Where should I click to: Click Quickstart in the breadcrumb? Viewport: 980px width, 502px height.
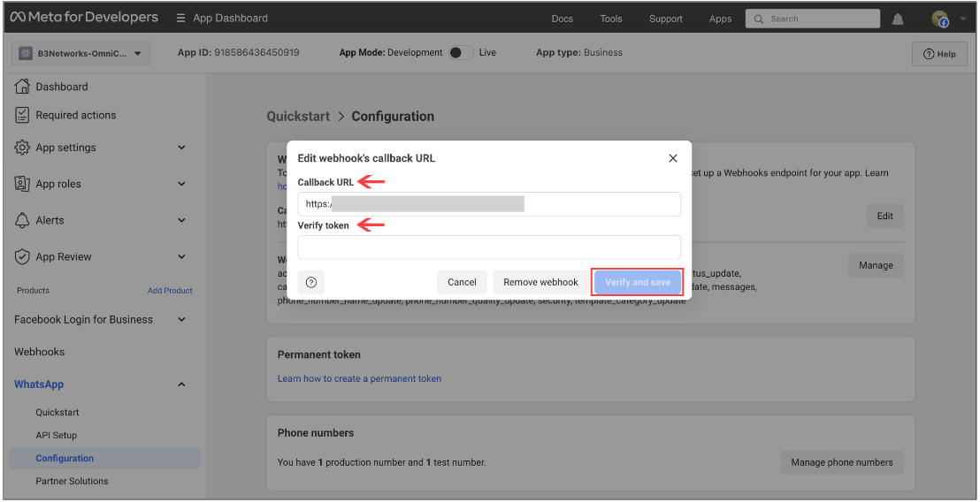298,116
